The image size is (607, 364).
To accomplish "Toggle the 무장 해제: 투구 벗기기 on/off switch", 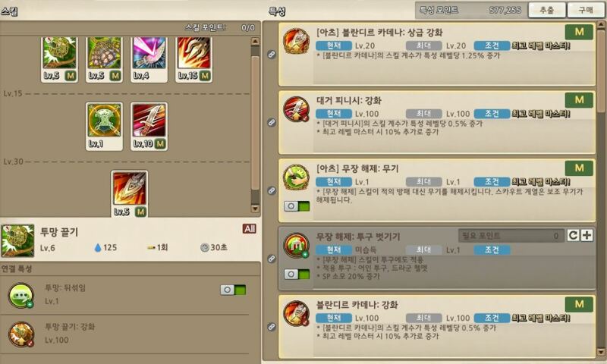I will point(297,275).
